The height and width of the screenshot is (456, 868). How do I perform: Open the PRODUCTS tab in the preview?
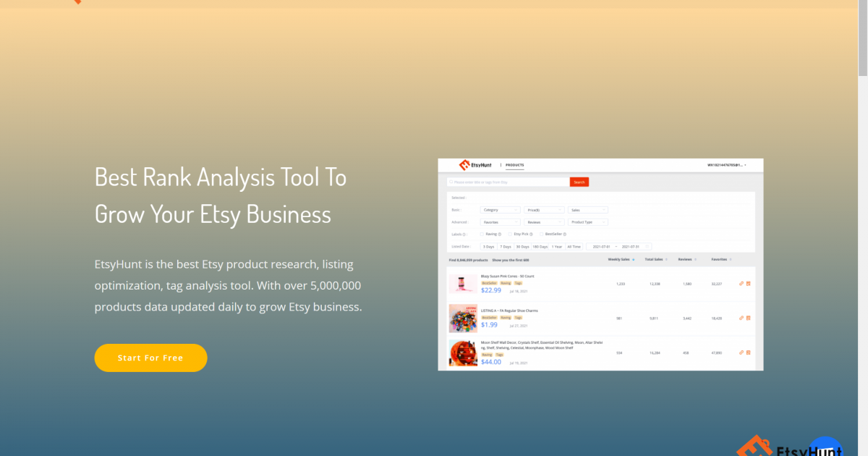[x=515, y=165]
